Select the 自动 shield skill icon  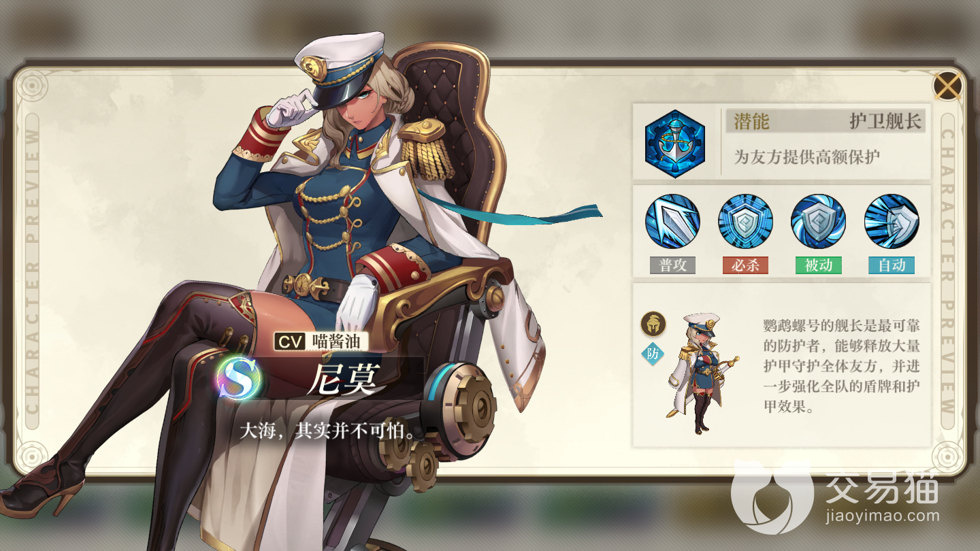[892, 222]
